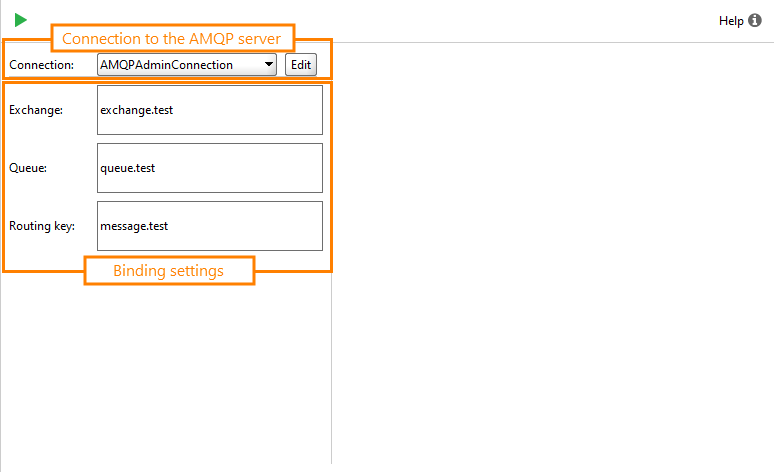The image size is (774, 472).
Task: Click the empty results pane on the right
Action: pos(553,252)
